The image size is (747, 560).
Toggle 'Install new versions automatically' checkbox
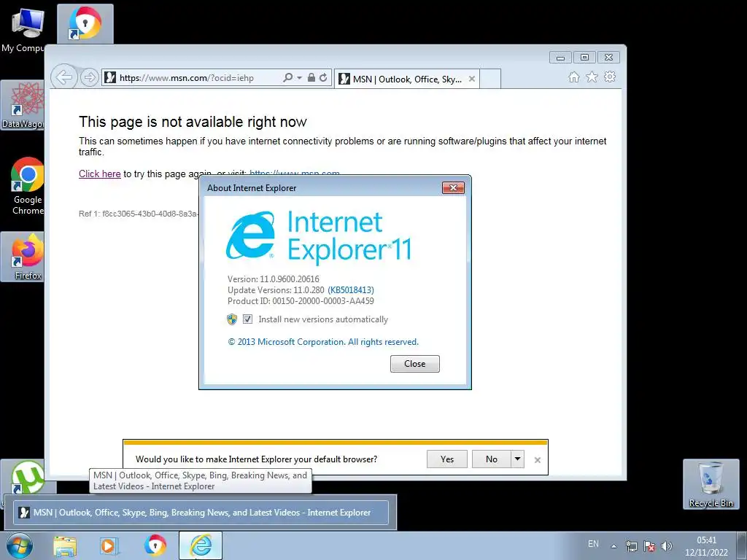pos(248,319)
